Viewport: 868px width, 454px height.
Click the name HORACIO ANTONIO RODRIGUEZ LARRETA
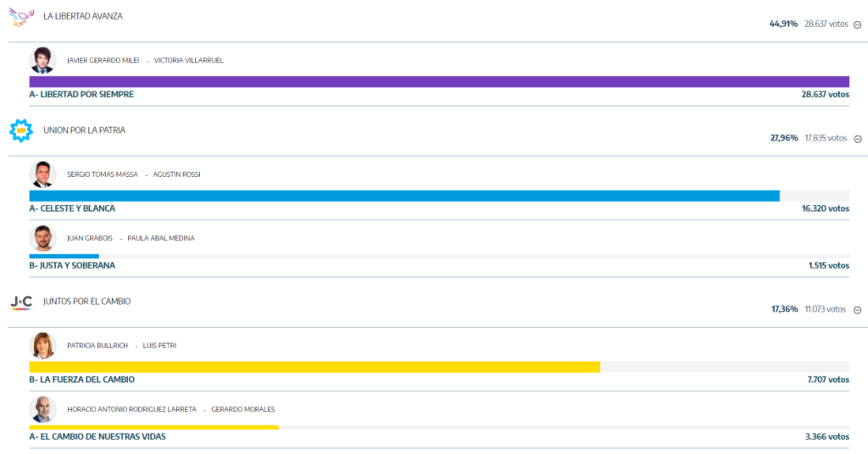131,409
